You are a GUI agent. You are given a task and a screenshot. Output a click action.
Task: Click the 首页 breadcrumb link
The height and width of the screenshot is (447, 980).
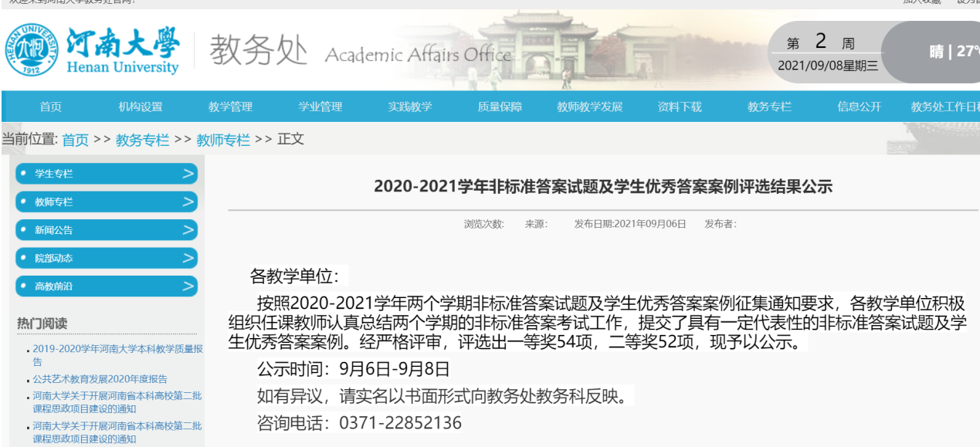76,140
